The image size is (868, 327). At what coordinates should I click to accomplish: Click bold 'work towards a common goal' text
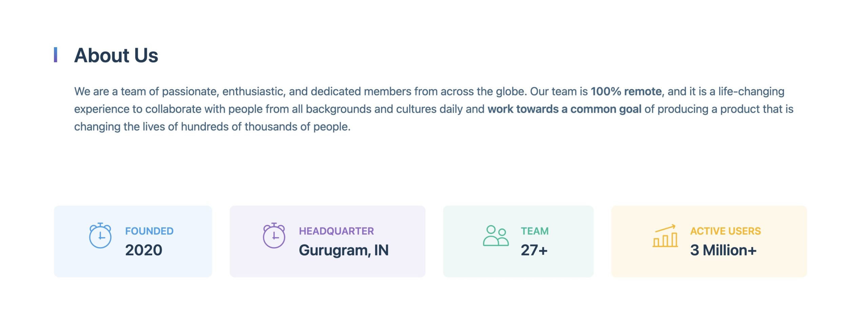[x=565, y=109]
